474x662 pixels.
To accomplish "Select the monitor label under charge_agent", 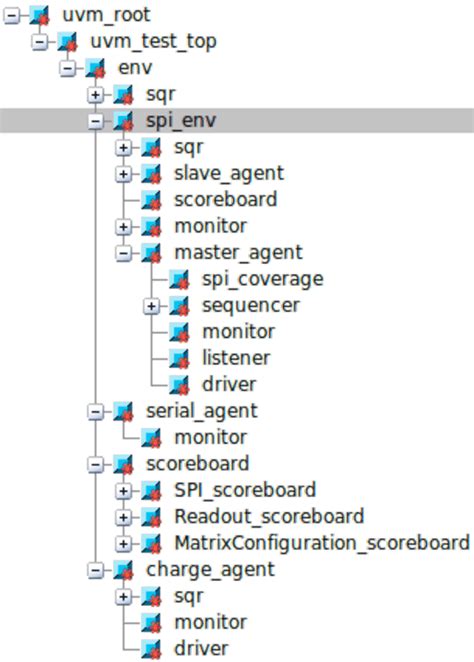I will [211, 623].
